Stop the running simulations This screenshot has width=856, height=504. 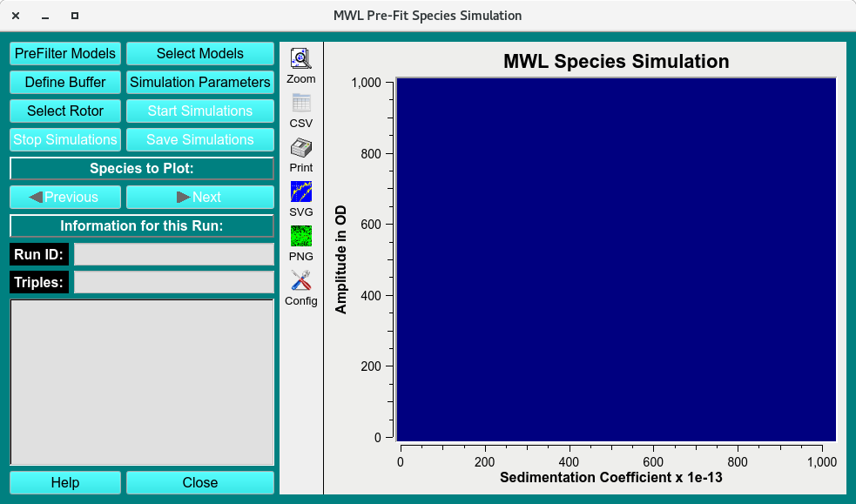pyautogui.click(x=64, y=139)
